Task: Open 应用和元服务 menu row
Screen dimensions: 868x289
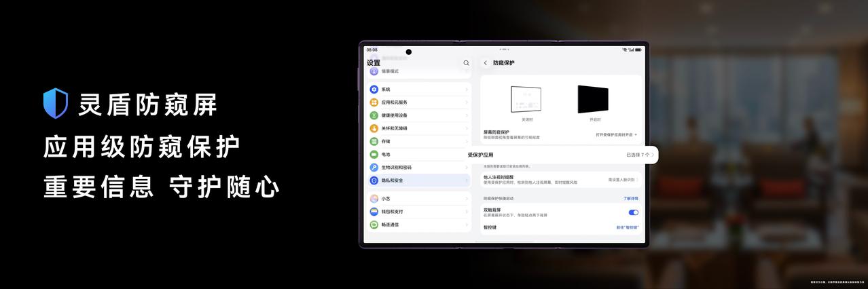Action: [418, 102]
